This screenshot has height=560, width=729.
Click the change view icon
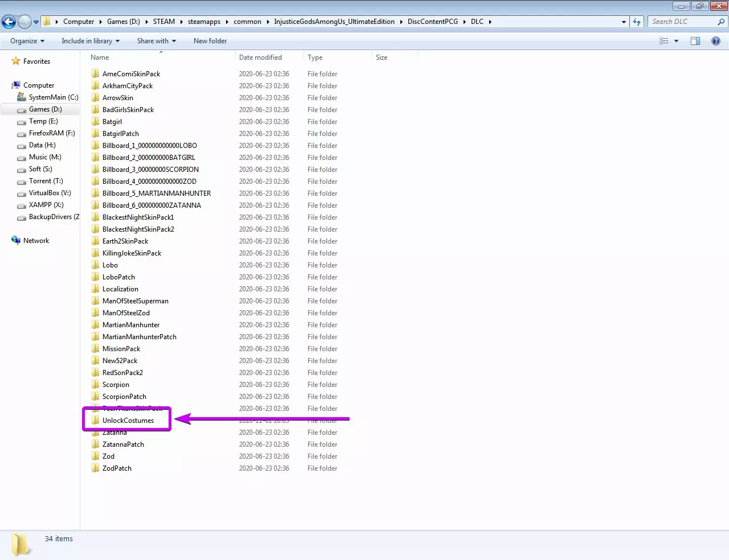click(x=664, y=41)
